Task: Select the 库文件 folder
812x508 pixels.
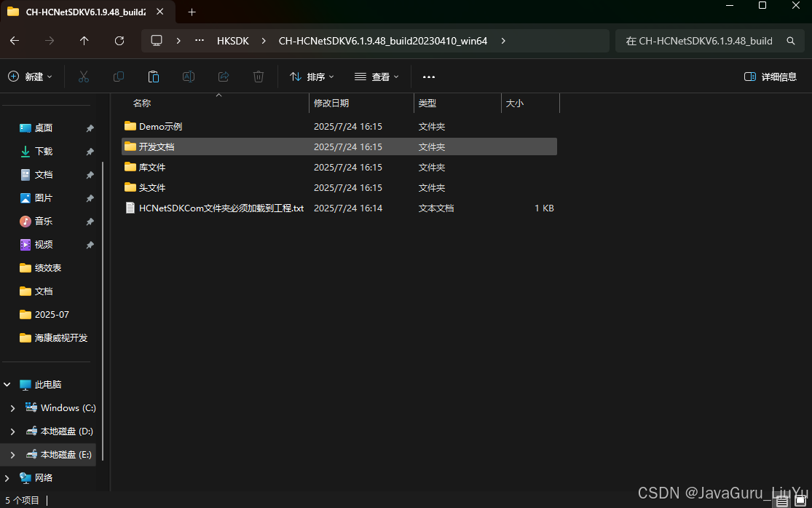Action: click(x=339, y=168)
